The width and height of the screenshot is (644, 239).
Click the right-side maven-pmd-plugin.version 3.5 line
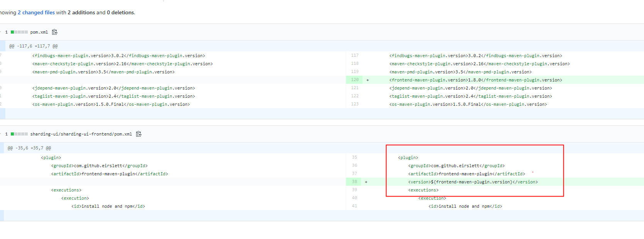click(460, 72)
